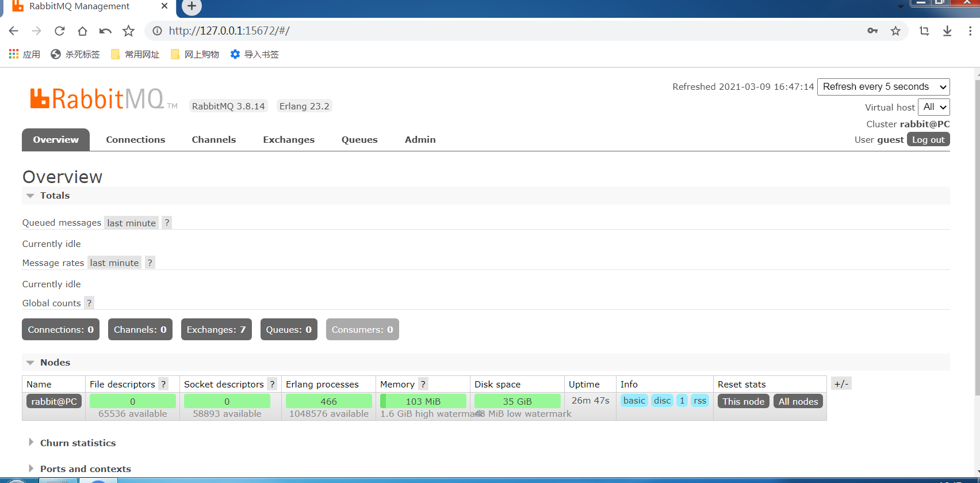Switch to the Channels tab
The image size is (980, 483).
pos(214,140)
